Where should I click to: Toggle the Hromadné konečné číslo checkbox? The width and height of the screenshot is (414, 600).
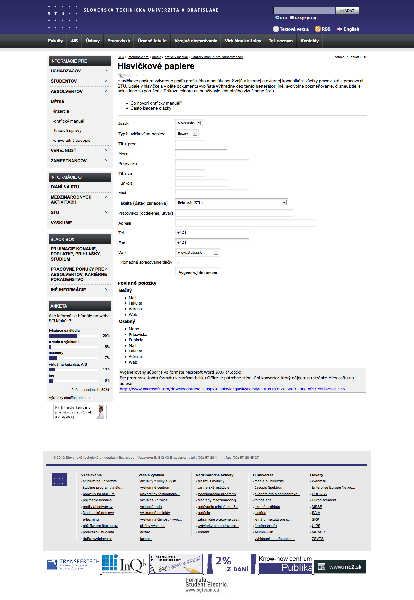click(x=178, y=262)
